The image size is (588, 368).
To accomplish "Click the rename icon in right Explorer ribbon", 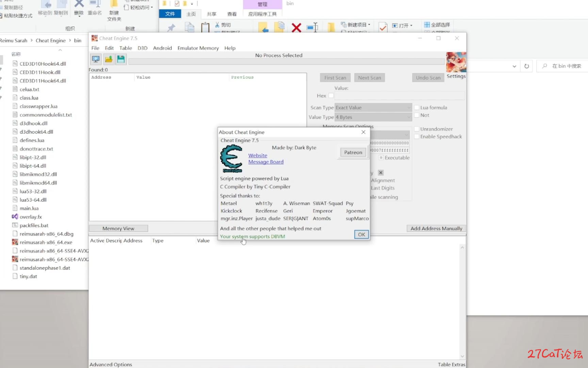I will pos(312,27).
